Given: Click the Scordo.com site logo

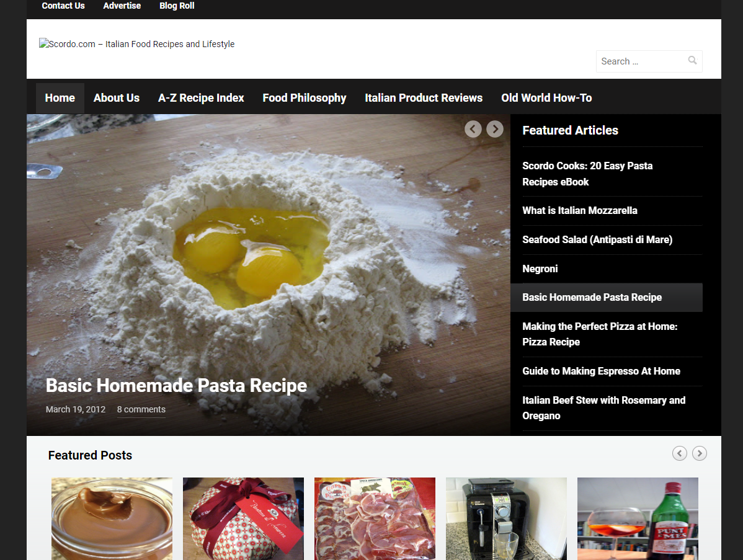Looking at the screenshot, I should [137, 44].
